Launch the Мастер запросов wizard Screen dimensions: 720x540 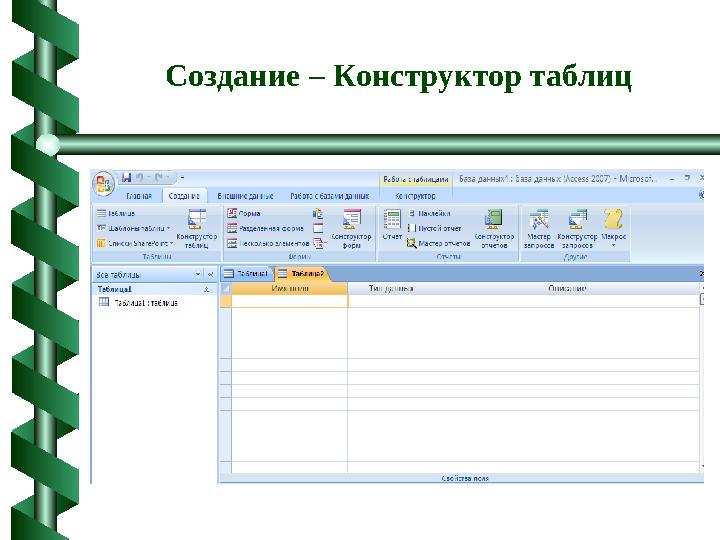[539, 229]
